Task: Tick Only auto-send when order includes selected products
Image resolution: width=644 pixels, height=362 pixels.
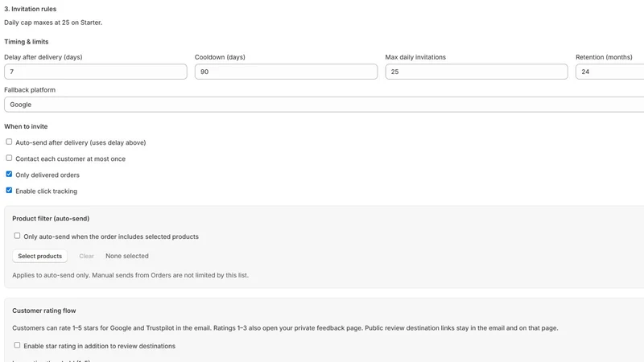Action: coord(17,236)
